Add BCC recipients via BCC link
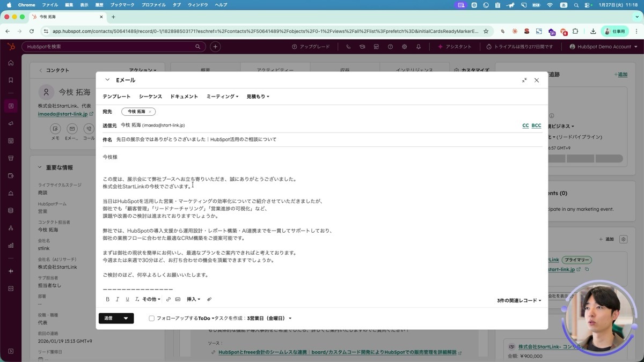644x362 pixels. [536, 125]
